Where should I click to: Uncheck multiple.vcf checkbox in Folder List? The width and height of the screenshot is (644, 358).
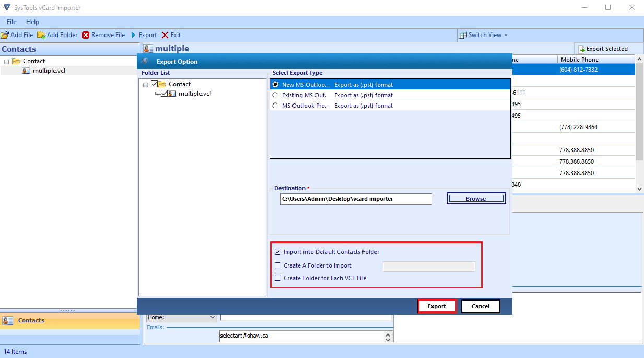click(165, 94)
